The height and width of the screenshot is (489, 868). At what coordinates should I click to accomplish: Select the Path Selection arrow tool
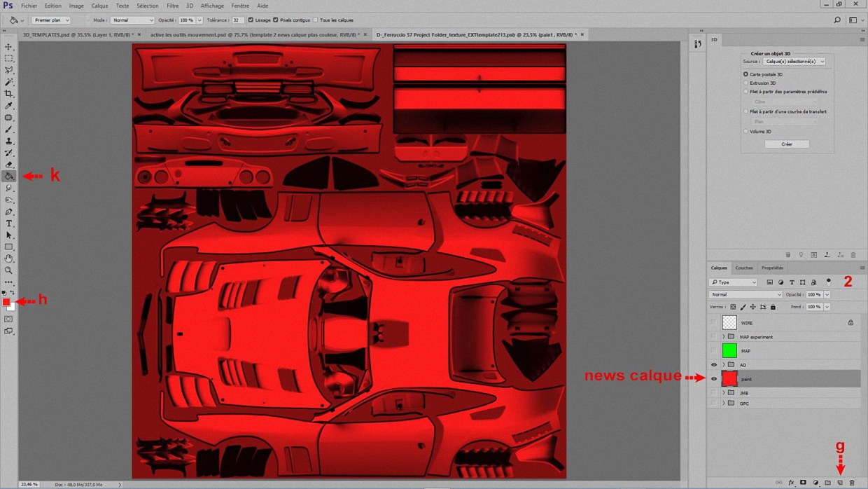[x=9, y=235]
